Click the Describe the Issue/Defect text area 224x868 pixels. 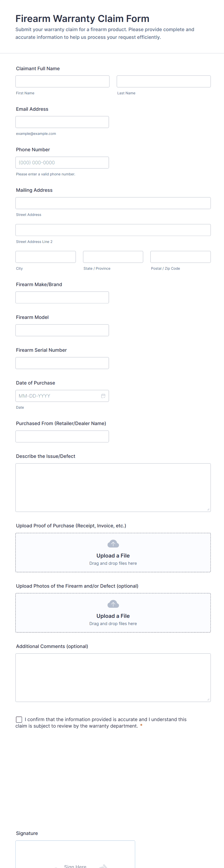point(113,487)
